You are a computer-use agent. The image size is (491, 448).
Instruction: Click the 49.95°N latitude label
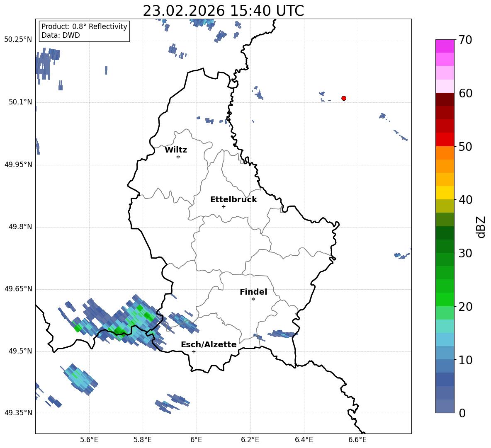pos(18,165)
